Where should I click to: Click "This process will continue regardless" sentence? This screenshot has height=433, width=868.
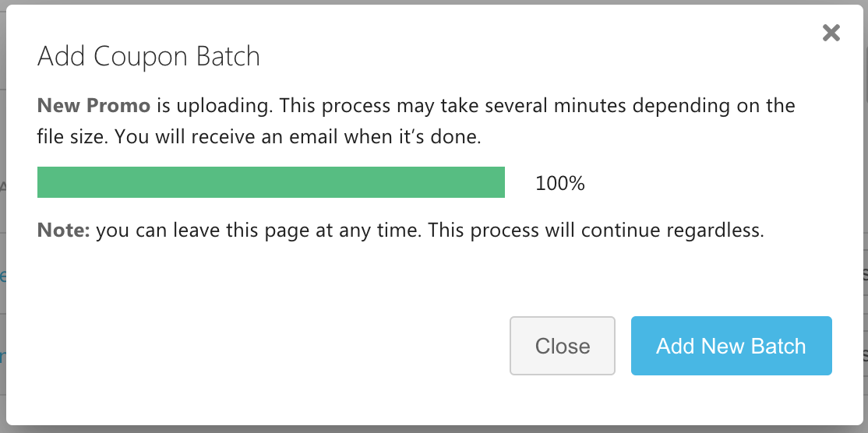click(x=596, y=231)
